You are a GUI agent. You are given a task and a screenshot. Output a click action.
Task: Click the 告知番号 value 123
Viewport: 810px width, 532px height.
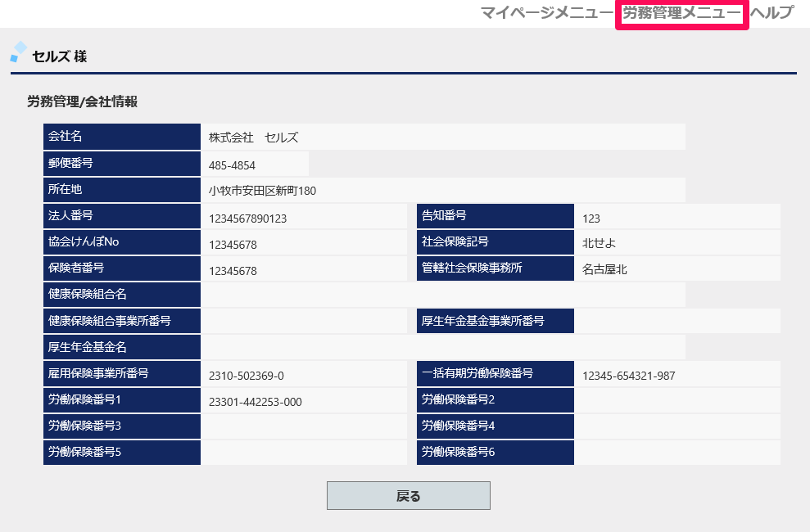coord(677,218)
